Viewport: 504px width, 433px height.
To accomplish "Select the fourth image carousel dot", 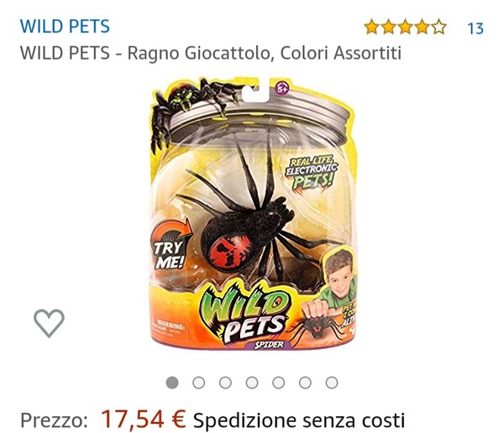I will (252, 383).
